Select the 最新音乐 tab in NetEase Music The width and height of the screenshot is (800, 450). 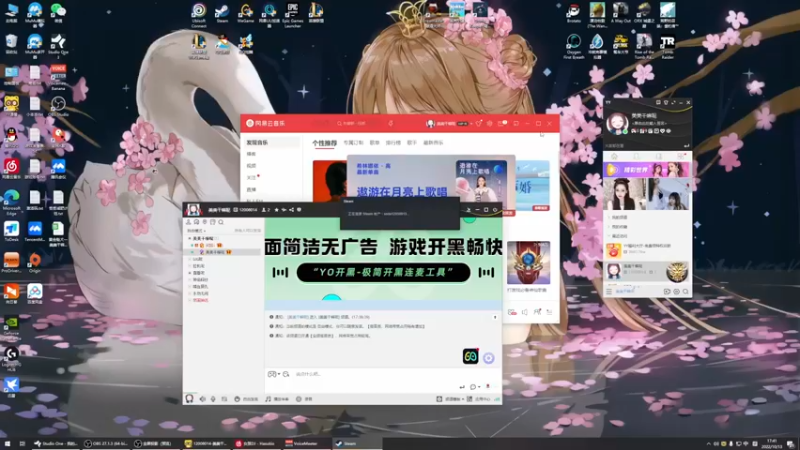pos(433,143)
